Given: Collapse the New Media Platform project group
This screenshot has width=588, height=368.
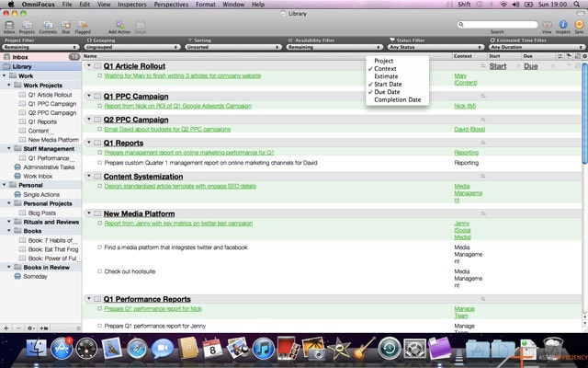Looking at the screenshot, I should (x=89, y=213).
